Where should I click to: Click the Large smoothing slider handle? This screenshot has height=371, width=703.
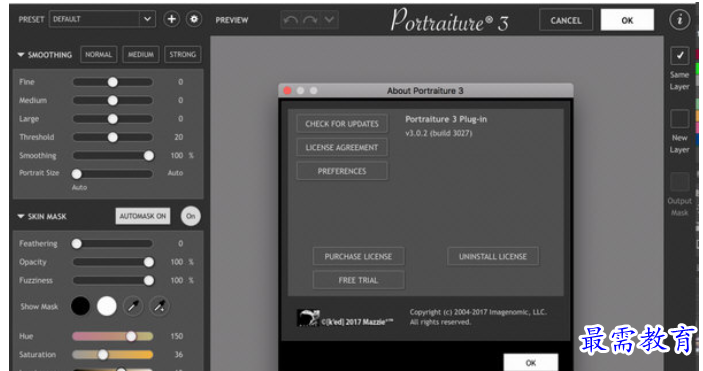(113, 119)
